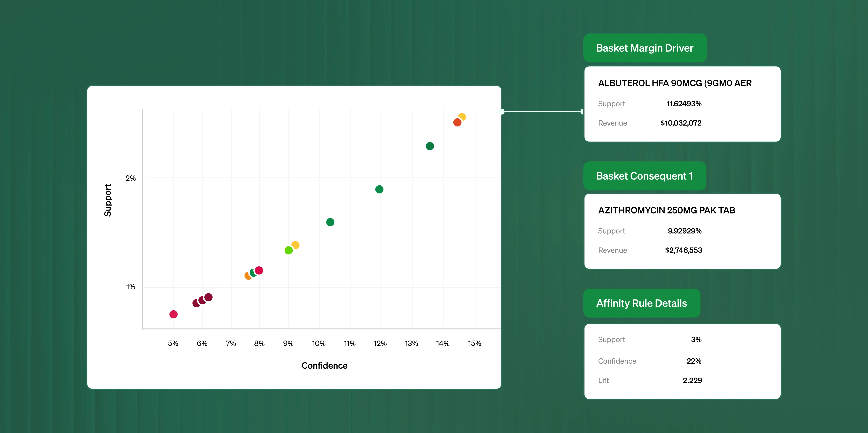The height and width of the screenshot is (433, 868).
Task: Click the orange-red data point at top right
Action: (x=457, y=123)
